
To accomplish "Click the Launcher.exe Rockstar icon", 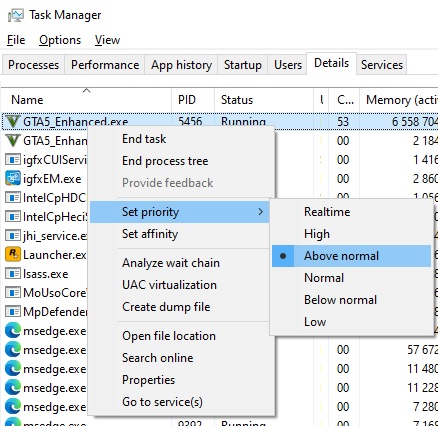I will (13, 255).
